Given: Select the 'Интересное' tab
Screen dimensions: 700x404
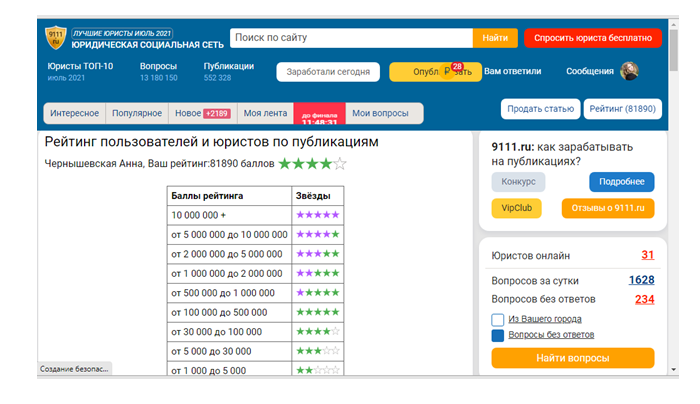Looking at the screenshot, I should 75,113.
